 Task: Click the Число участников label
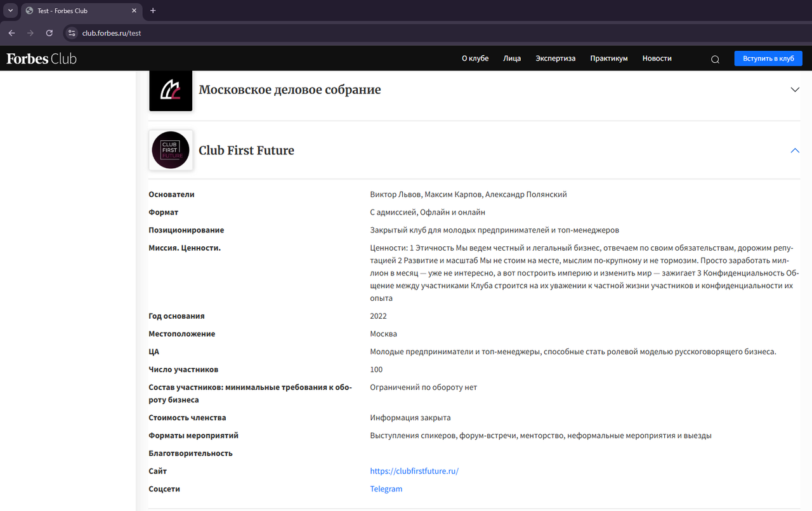(x=184, y=369)
